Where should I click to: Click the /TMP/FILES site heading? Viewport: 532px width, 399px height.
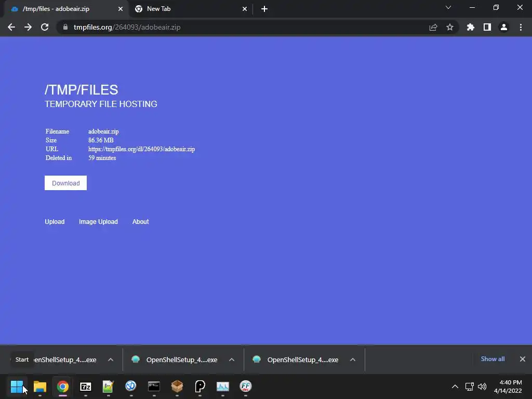[x=82, y=90]
